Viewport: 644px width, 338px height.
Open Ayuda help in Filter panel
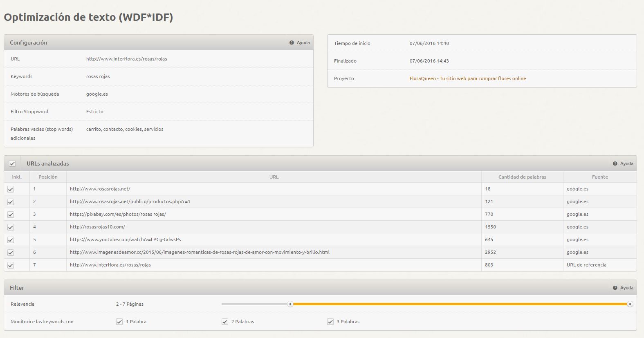[x=623, y=288]
